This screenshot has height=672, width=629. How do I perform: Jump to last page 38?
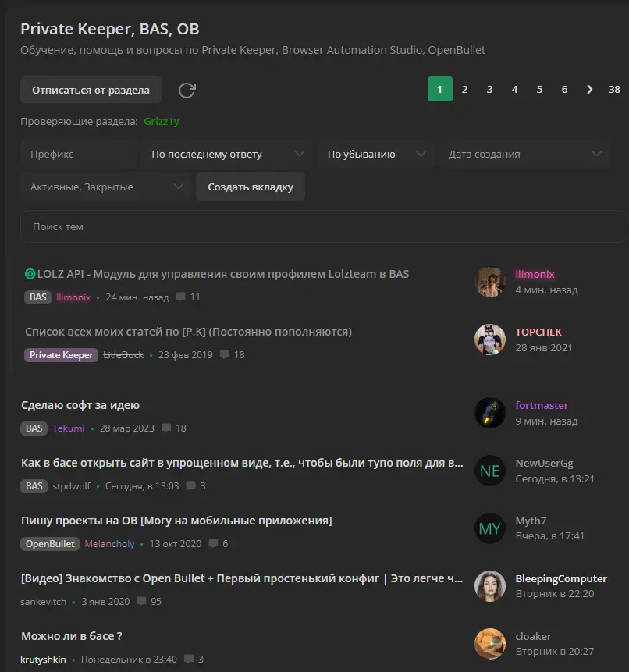[x=614, y=90]
